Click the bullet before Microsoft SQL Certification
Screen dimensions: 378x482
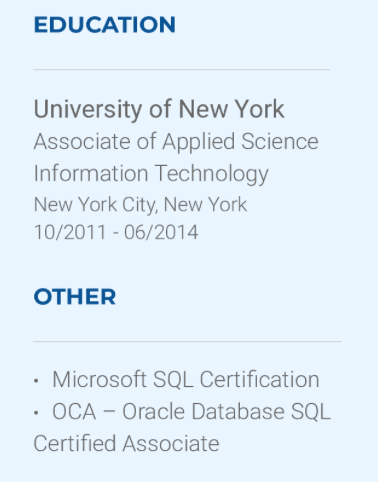click(36, 381)
